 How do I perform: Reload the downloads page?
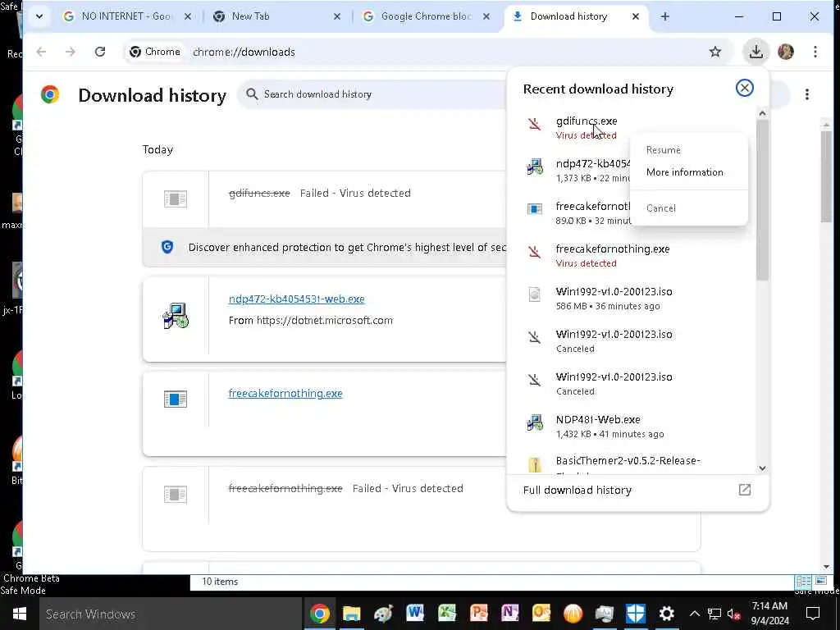pyautogui.click(x=99, y=52)
